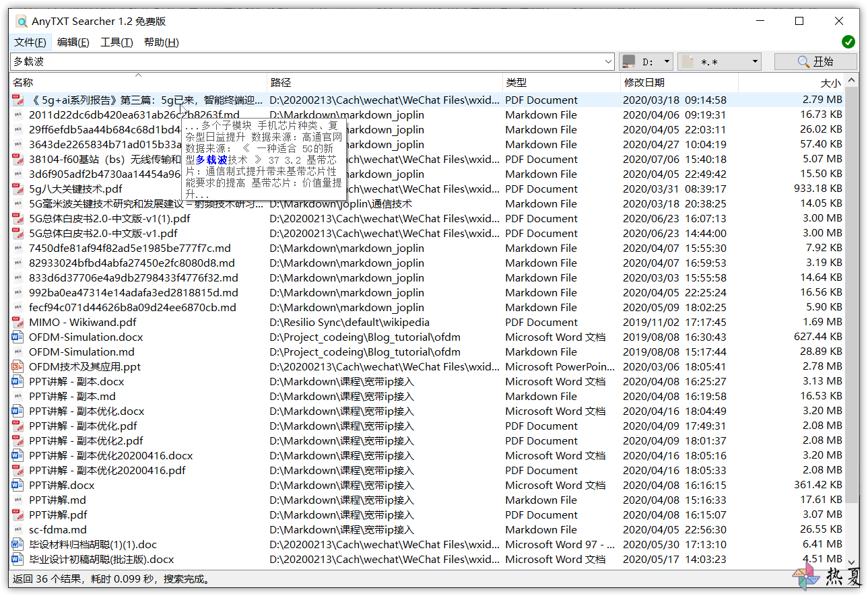Click the D: drive icon
Image resolution: width=868 pixels, height=596 pixels.
point(629,62)
